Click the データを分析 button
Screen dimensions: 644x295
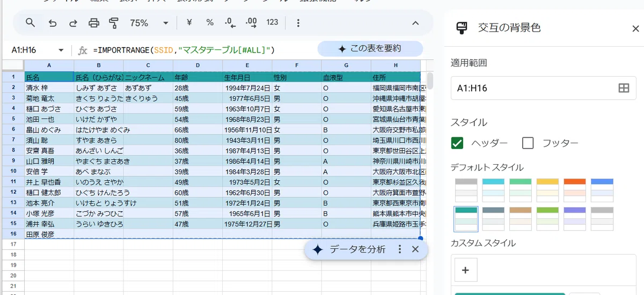349,249
